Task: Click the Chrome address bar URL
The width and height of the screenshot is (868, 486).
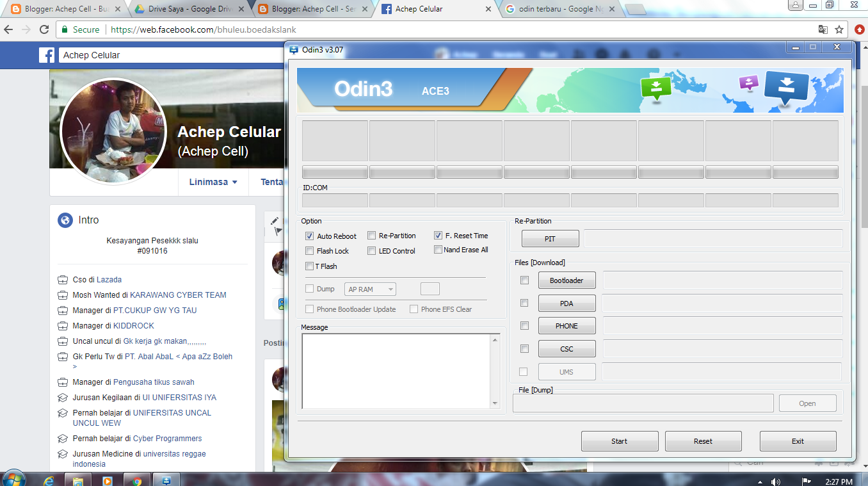Action: click(x=204, y=29)
